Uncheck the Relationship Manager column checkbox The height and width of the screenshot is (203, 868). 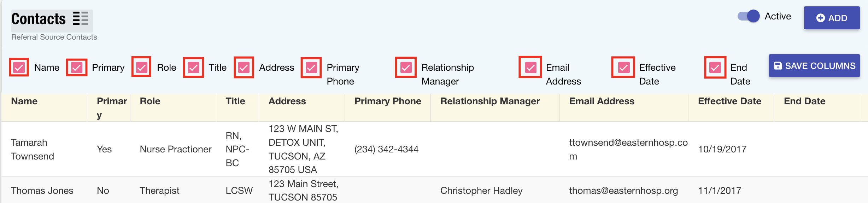click(x=406, y=67)
